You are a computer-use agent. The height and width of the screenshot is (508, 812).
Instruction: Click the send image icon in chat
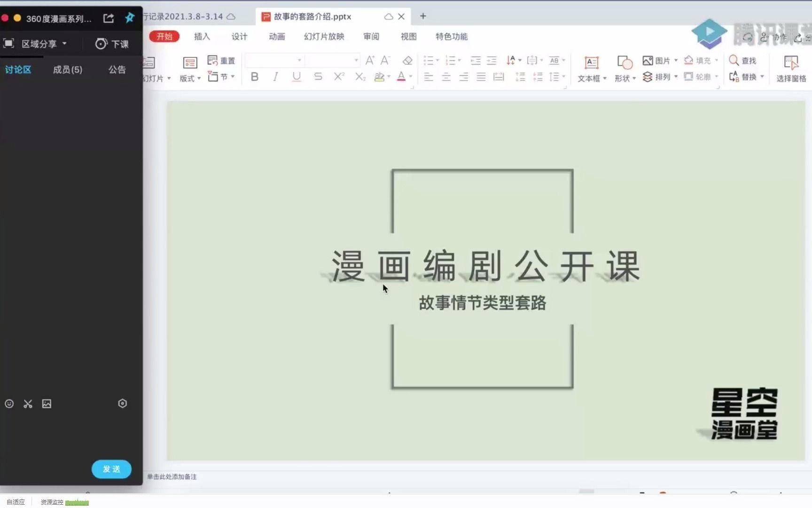[x=47, y=404]
